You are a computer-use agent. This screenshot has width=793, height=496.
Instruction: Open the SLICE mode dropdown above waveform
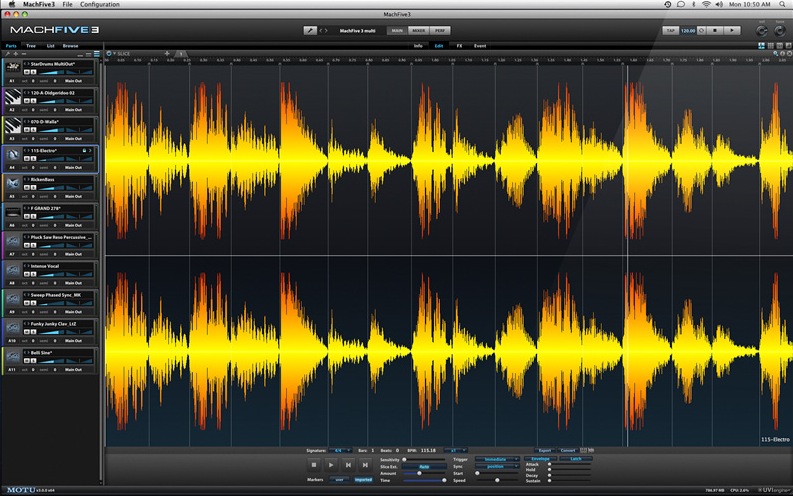[x=119, y=53]
